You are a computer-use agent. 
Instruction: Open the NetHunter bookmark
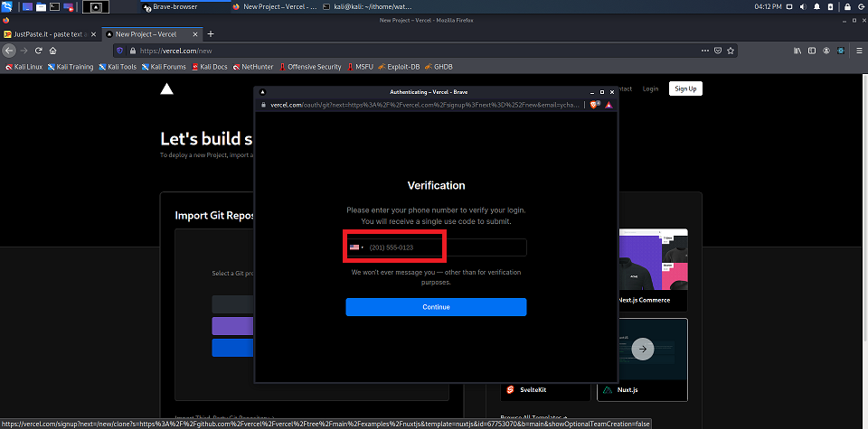[x=253, y=67]
